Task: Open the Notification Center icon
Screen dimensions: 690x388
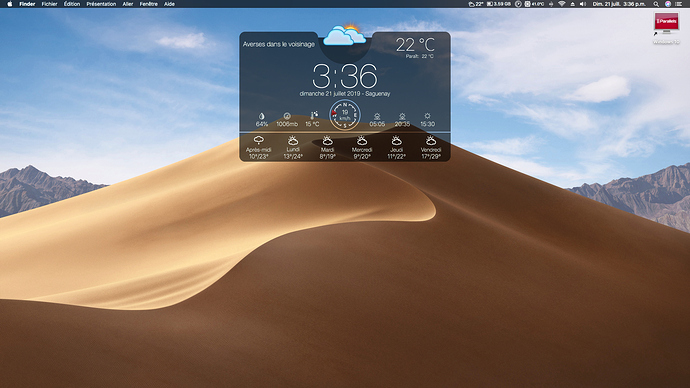Action: point(679,4)
